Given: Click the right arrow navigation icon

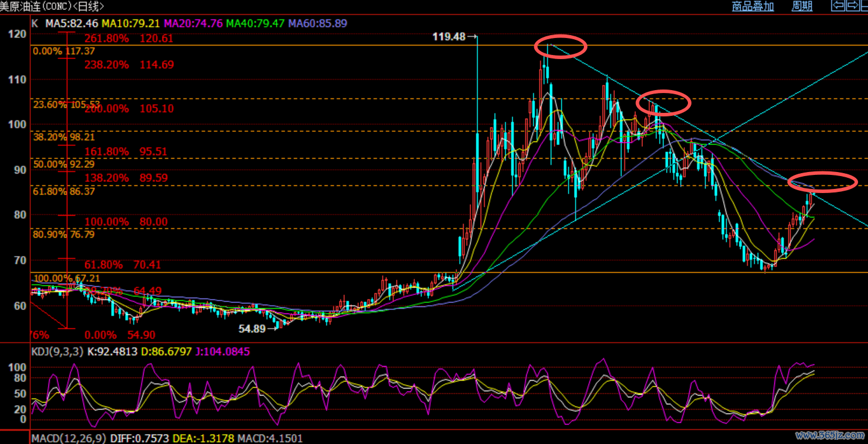Looking at the screenshot, I should click(852, 6).
